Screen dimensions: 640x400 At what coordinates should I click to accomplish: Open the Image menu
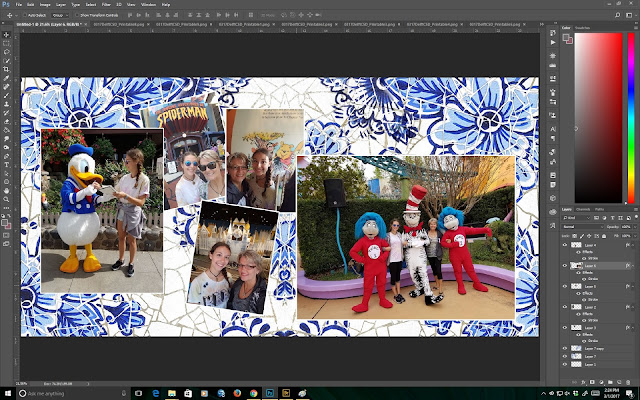tap(45, 4)
